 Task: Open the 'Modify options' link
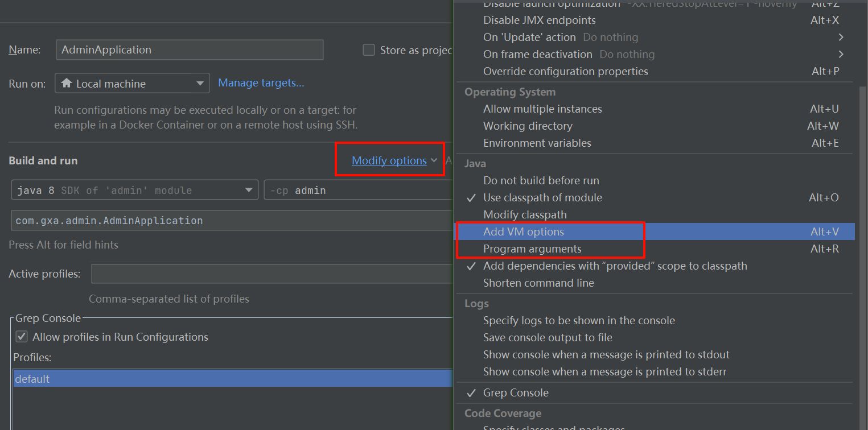[x=389, y=161]
